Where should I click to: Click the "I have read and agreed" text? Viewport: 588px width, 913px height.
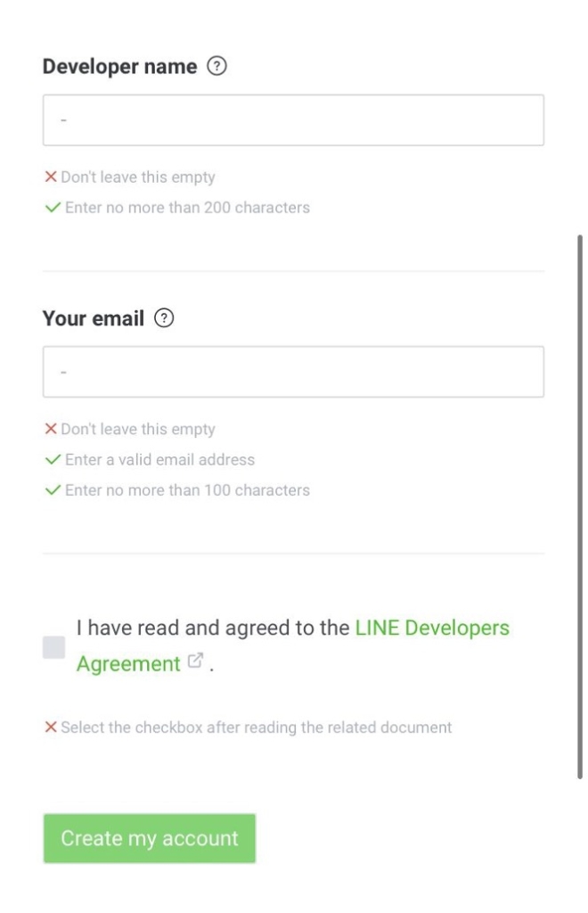pos(214,628)
